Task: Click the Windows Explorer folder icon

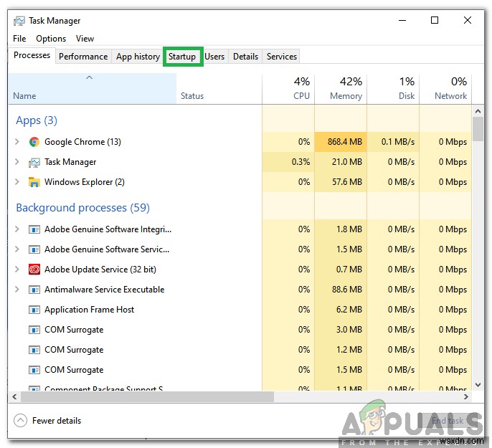Action: coord(34,182)
